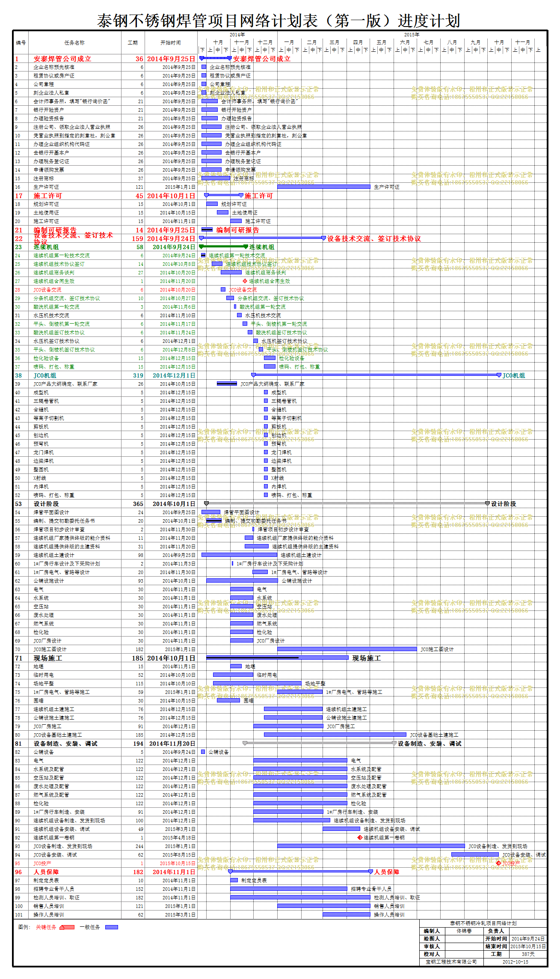
Task: Click the 土地使用证 Gantt bar
Action: tap(222, 212)
